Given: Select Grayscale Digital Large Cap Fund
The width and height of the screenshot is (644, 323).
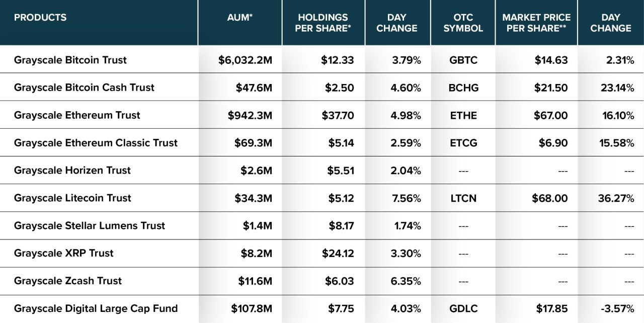Looking at the screenshot, I should (x=96, y=308).
